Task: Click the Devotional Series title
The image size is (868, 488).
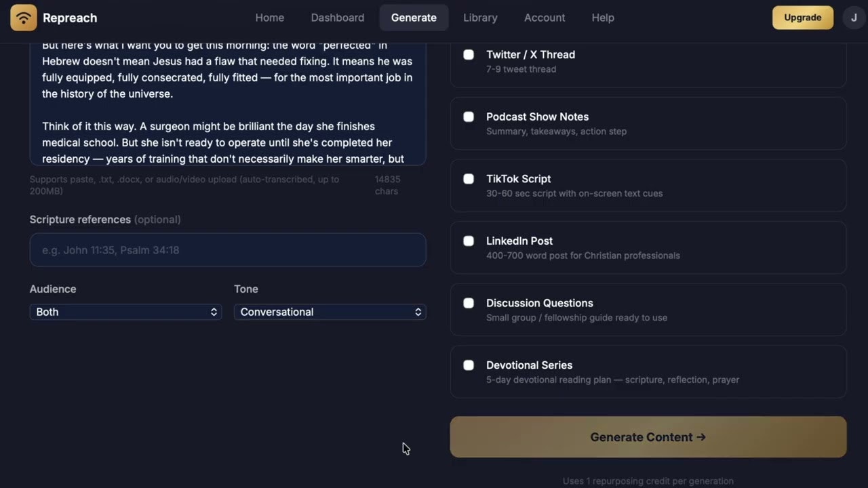Action: point(530,365)
